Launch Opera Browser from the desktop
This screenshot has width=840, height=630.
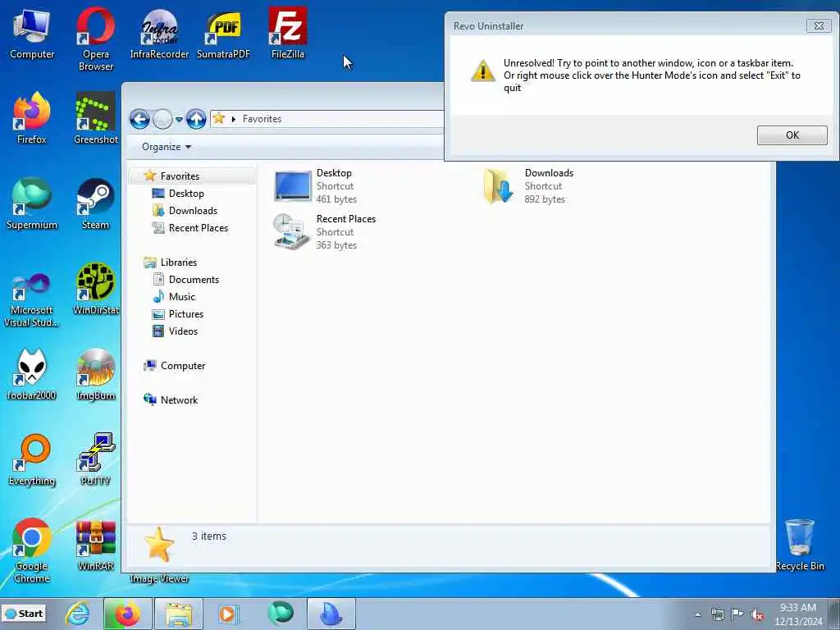[95, 39]
